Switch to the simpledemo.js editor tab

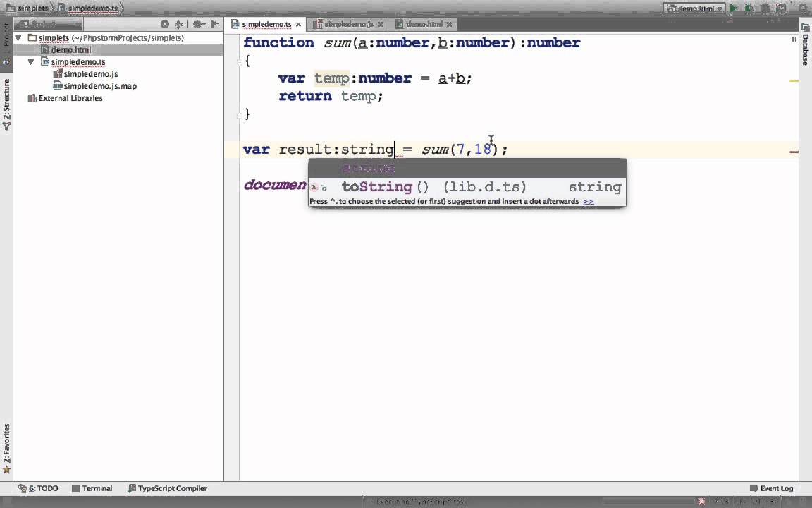[x=348, y=25]
